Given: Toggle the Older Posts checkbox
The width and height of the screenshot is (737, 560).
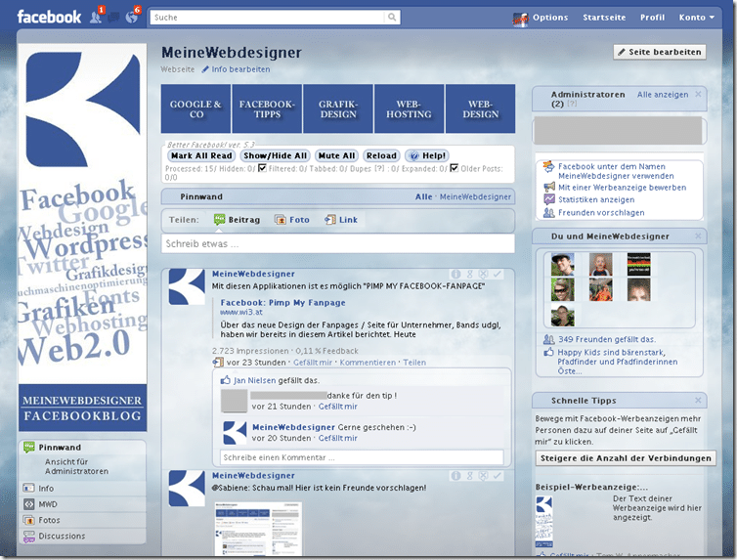Looking at the screenshot, I should click(x=455, y=168).
